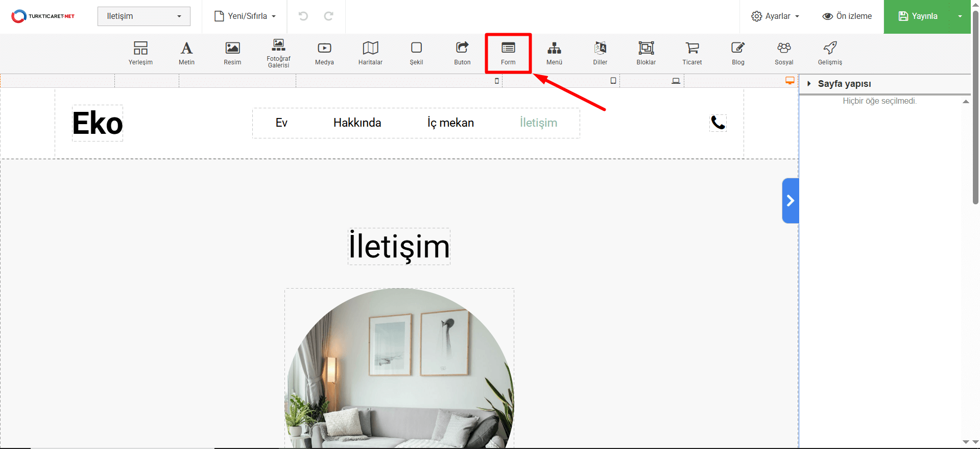Open the Fotoğraf Galerisi tool
This screenshot has width=980, height=449.
(278, 53)
